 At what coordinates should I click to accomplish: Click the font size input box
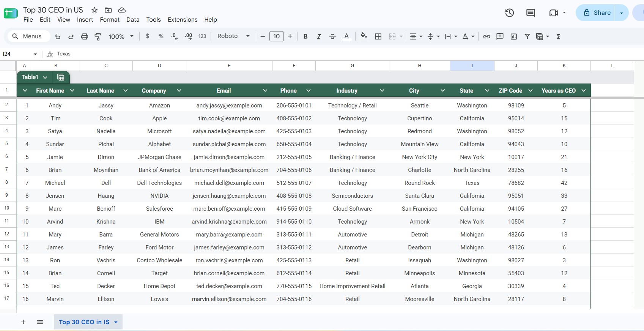277,36
